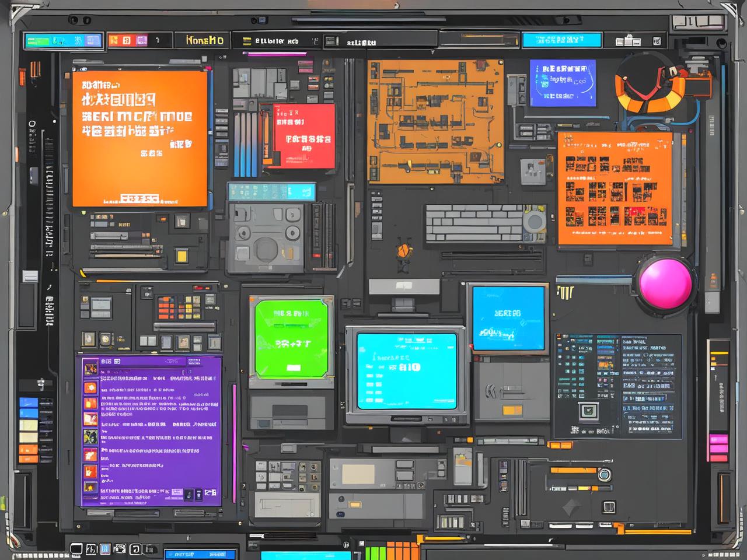Select the cyan CRT monitor screen
747x560 pixels.
click(x=406, y=370)
